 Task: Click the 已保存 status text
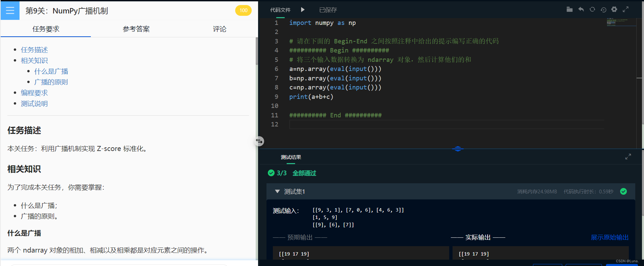click(328, 10)
